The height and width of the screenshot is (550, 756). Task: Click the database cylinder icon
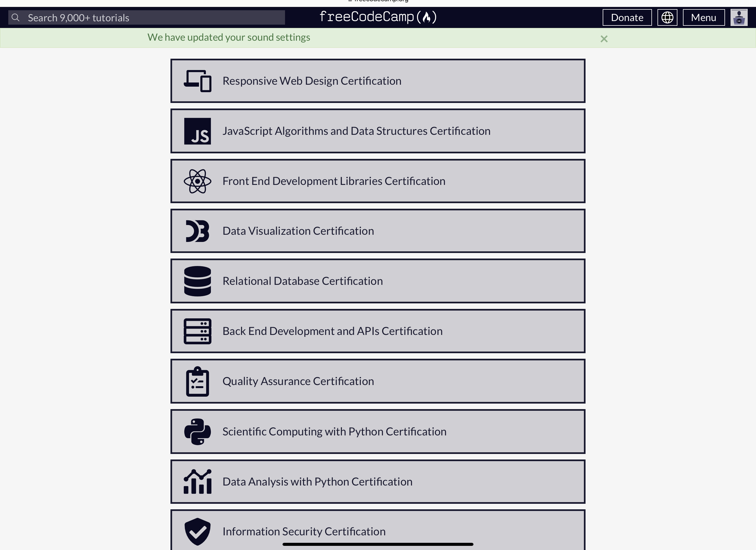click(x=197, y=281)
